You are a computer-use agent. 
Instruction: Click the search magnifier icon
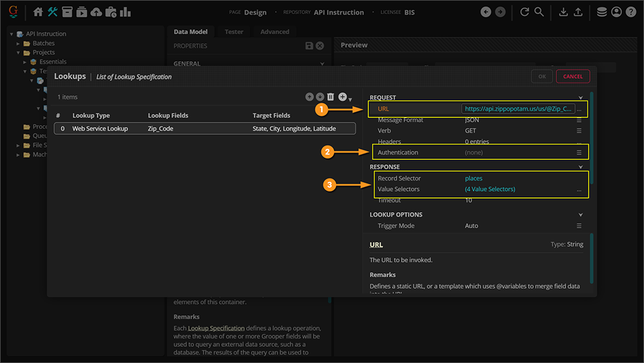[539, 12]
